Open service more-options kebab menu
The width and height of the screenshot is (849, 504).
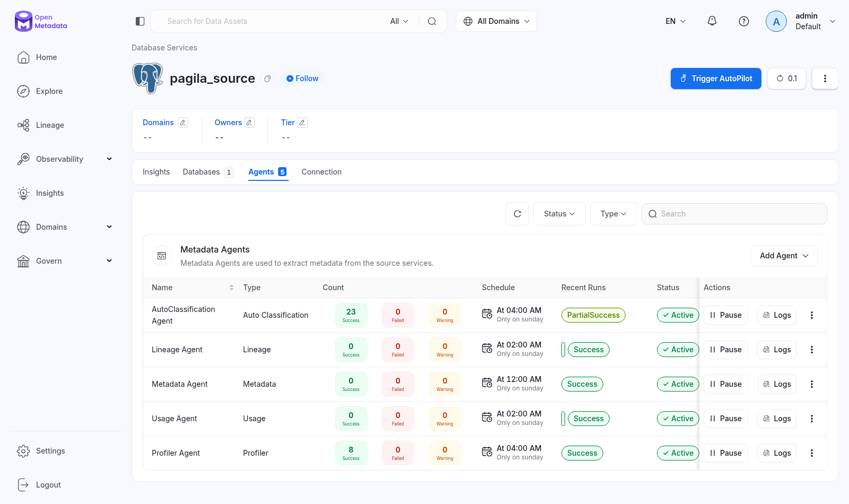825,79
